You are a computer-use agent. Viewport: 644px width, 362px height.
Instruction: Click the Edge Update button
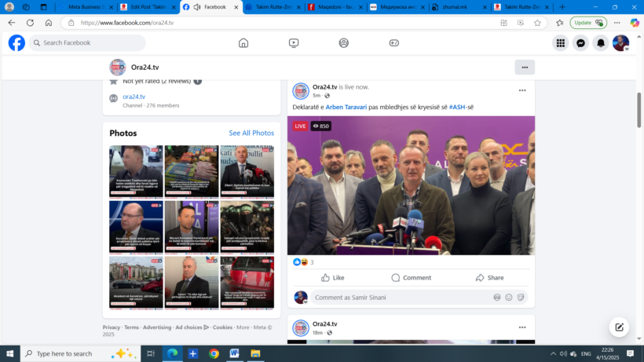588,23
